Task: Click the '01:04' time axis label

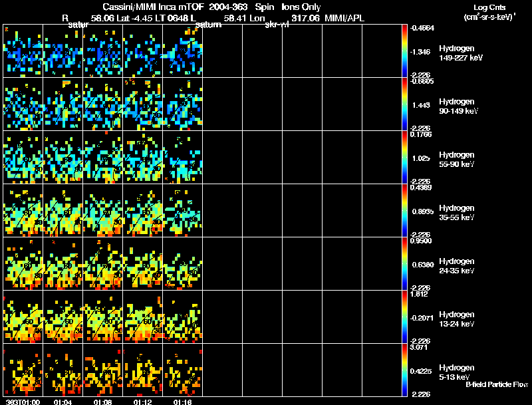Action: [63, 402]
